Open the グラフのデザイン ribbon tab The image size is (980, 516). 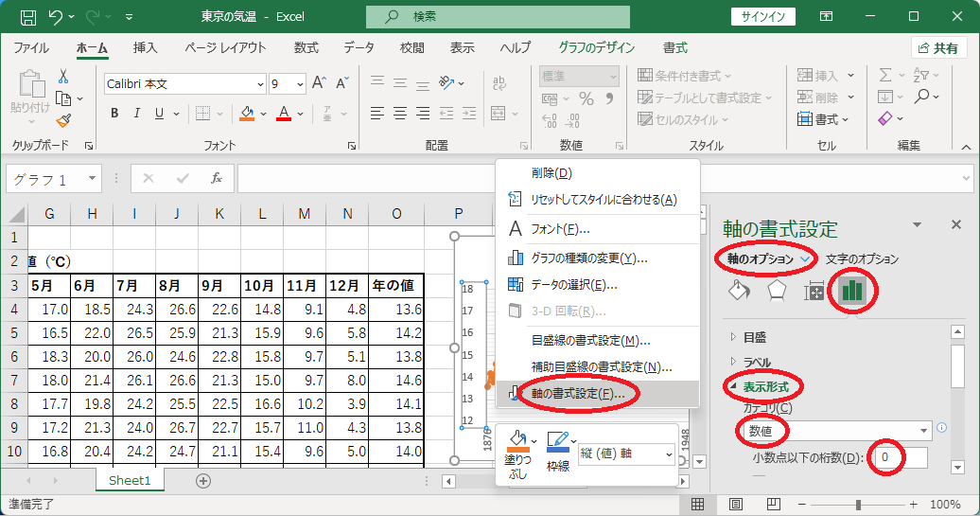click(596, 48)
